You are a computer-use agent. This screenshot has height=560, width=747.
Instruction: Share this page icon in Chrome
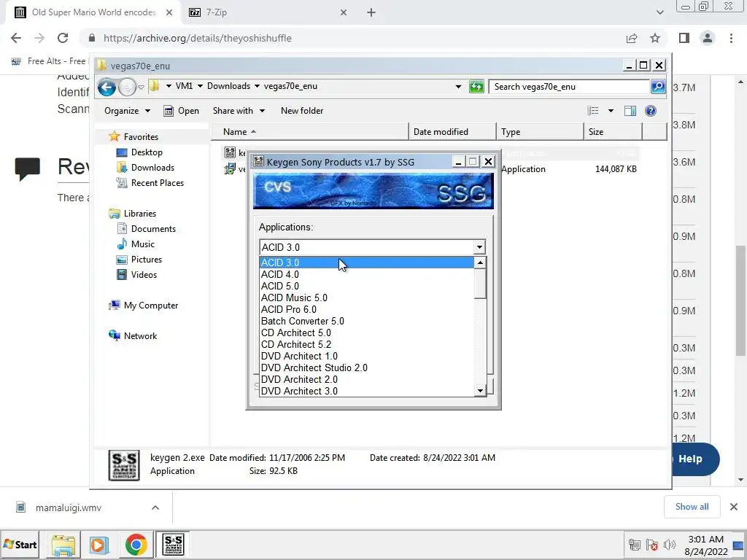point(632,38)
